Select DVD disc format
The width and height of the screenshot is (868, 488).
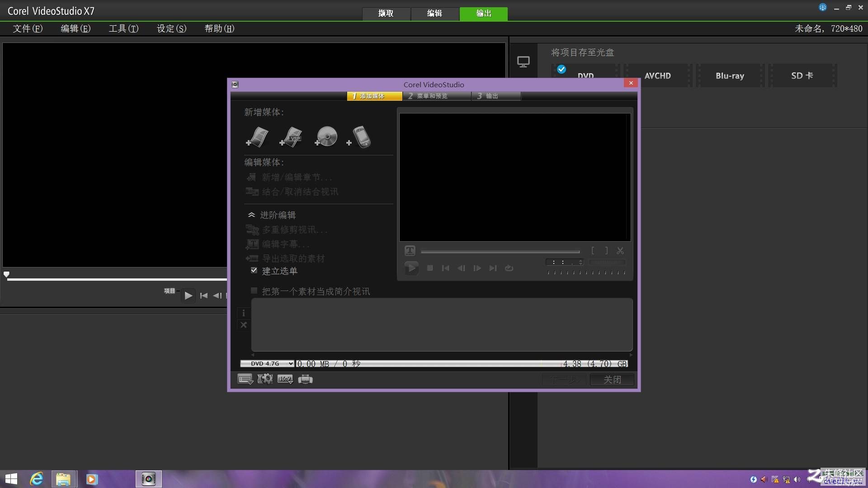(x=585, y=72)
